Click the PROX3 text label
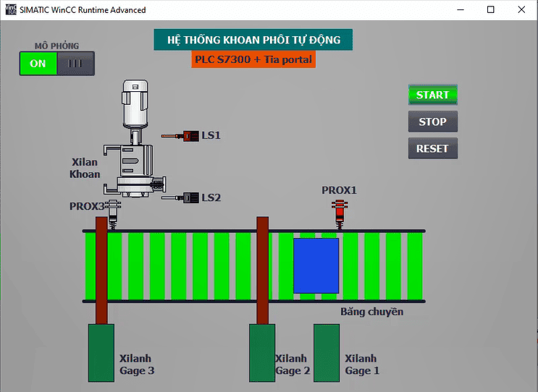 87,206
